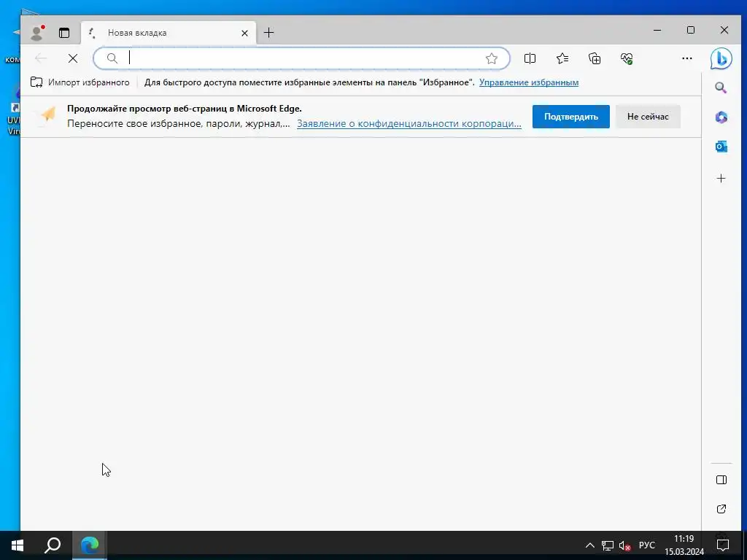Open the network tray icon
The width and height of the screenshot is (747, 560).
pyautogui.click(x=608, y=545)
